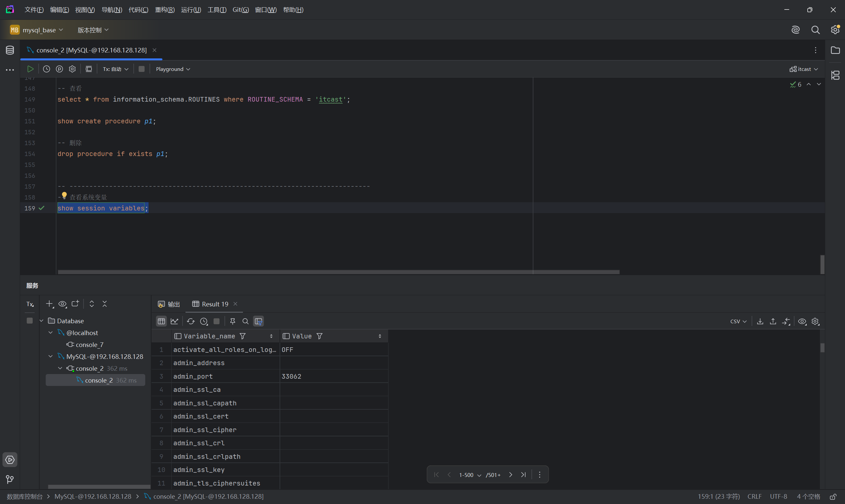Click the editor horizontal scrollbar
The image size is (845, 504).
(338, 272)
